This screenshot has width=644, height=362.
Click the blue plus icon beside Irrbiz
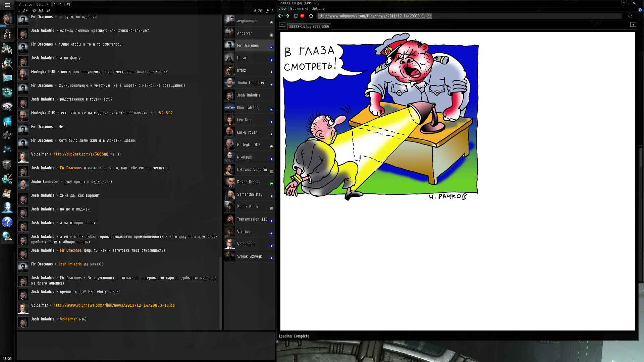coord(271,72)
